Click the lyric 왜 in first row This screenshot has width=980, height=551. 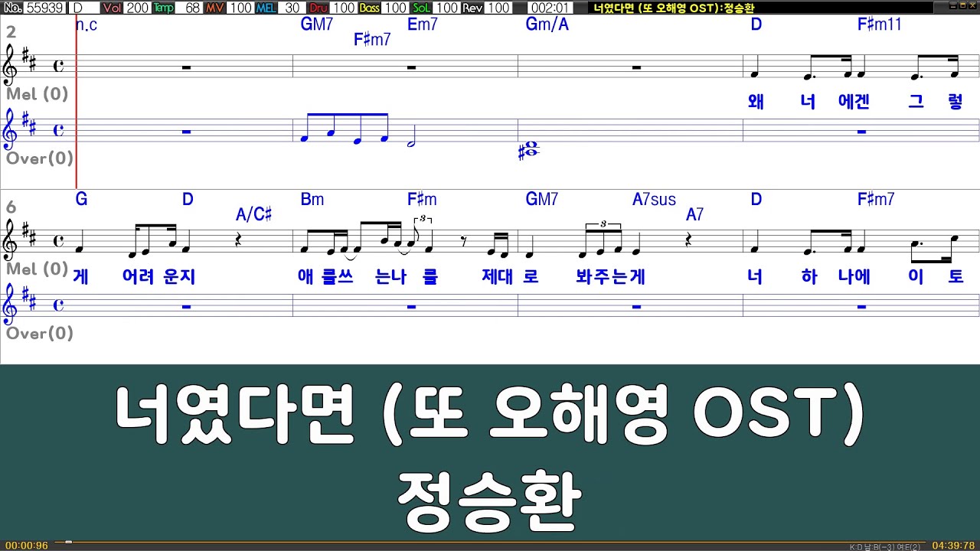[756, 103]
